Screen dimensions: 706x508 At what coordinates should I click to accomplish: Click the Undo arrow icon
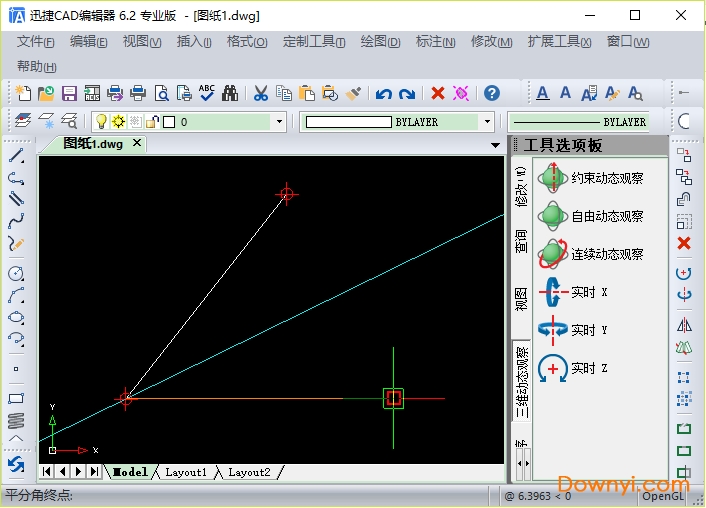coord(383,93)
